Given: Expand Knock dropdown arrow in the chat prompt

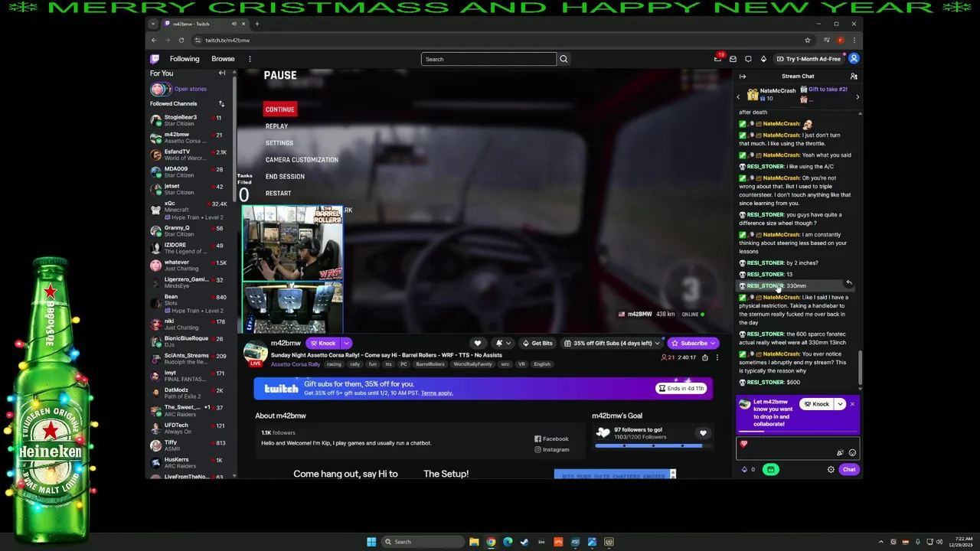Looking at the screenshot, I should click(840, 404).
